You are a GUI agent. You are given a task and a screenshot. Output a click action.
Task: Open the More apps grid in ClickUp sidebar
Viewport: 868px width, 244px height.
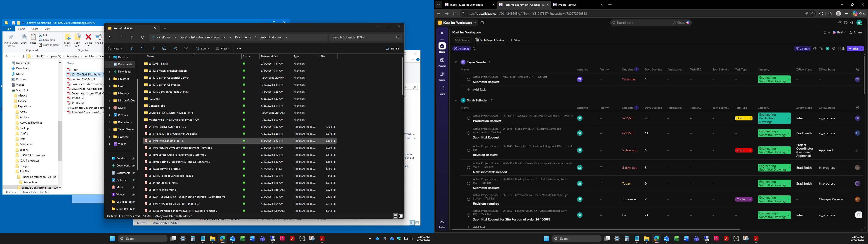pos(442,90)
